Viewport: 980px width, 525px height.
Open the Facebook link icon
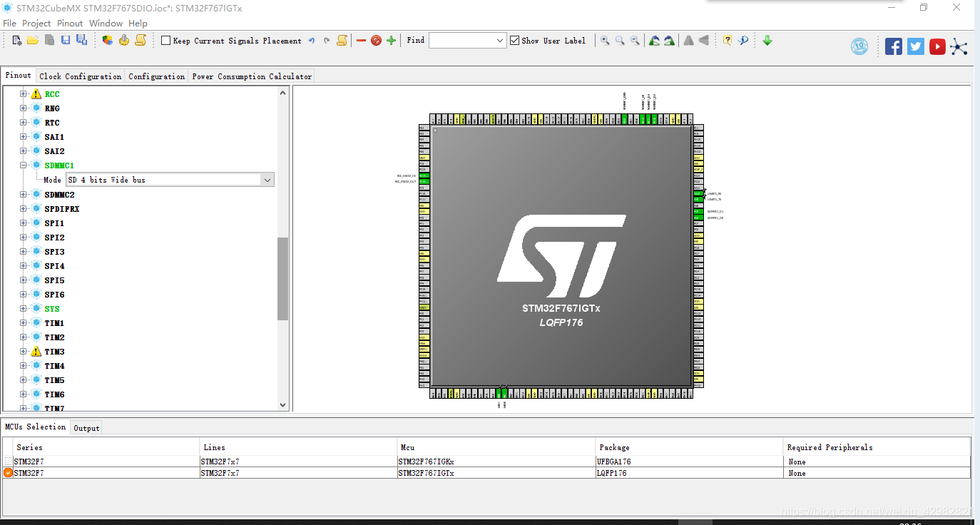894,46
